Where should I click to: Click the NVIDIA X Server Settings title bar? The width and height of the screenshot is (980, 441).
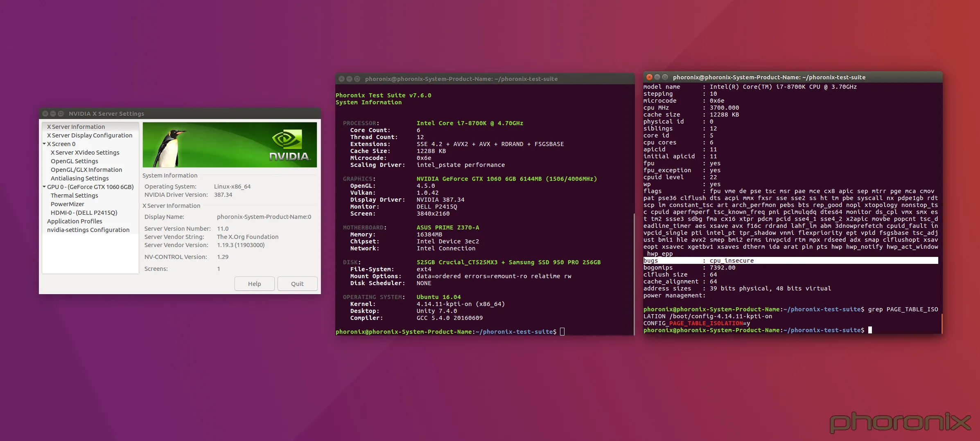180,114
